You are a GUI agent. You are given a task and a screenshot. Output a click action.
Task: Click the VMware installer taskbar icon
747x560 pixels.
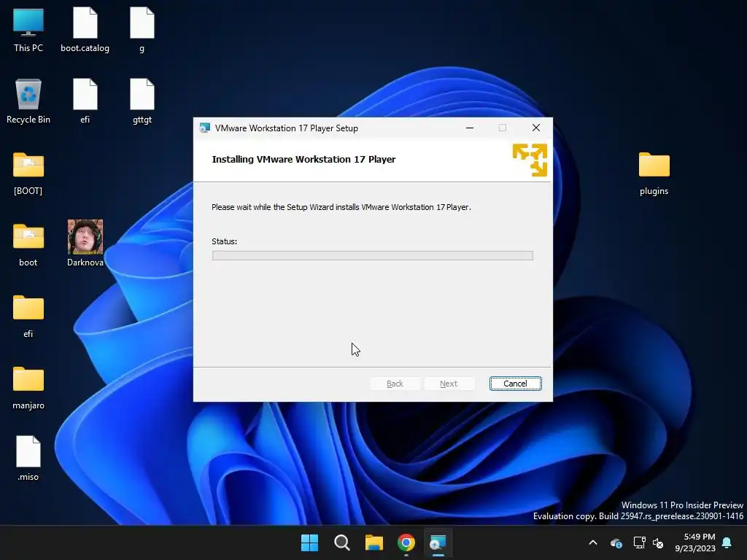[438, 542]
